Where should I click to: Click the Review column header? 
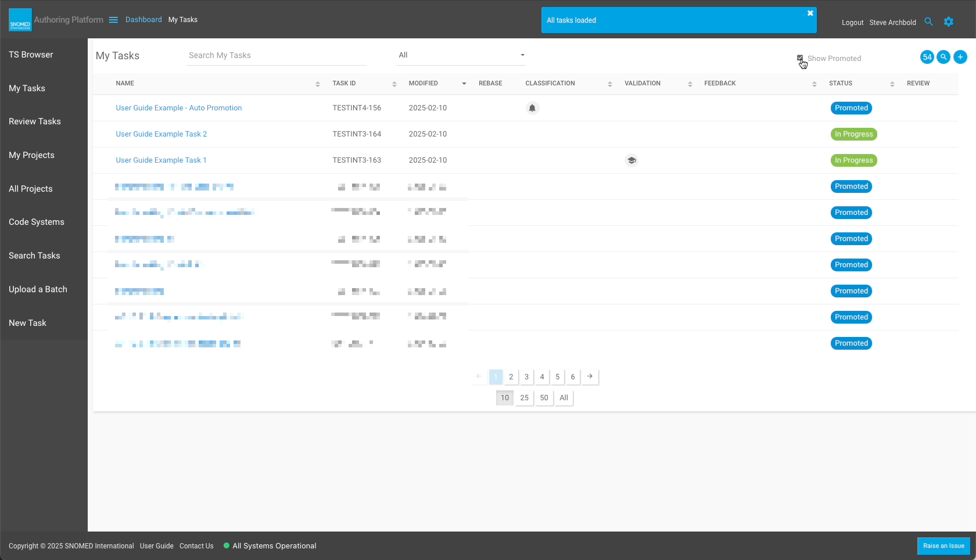(x=918, y=84)
